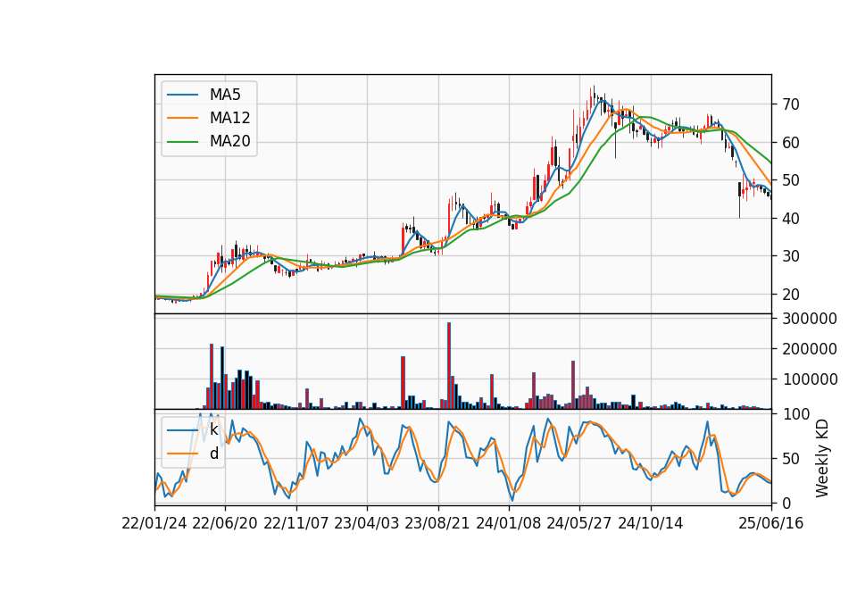Image resolution: width=857 pixels, height=616 pixels.
Task: Click the price axis value 70
Action: [x=790, y=104]
